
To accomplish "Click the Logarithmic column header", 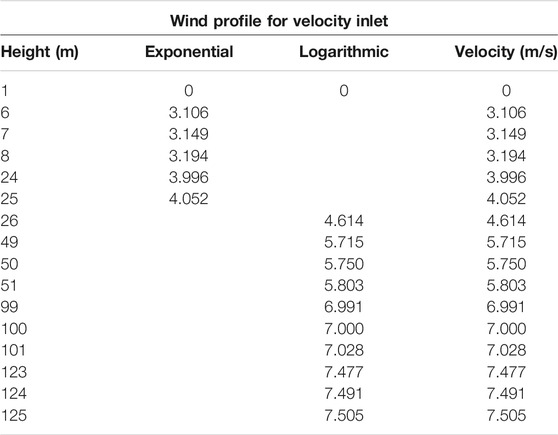I will 344,52.
